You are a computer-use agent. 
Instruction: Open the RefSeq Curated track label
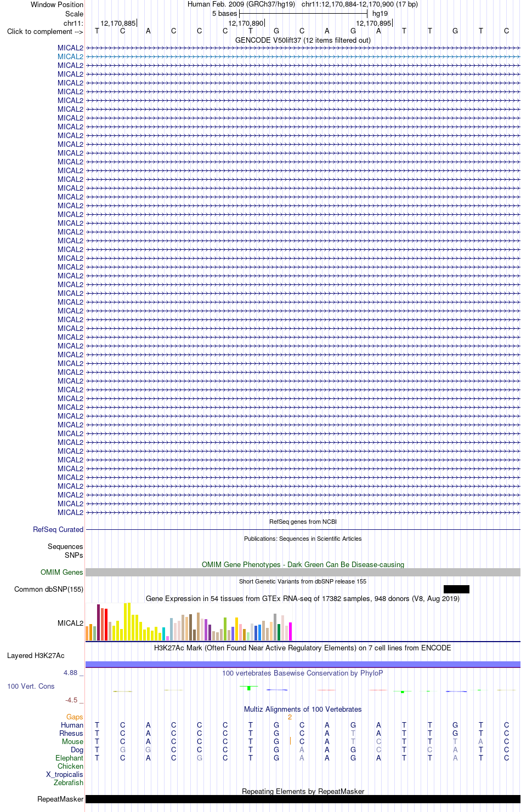coord(58,529)
